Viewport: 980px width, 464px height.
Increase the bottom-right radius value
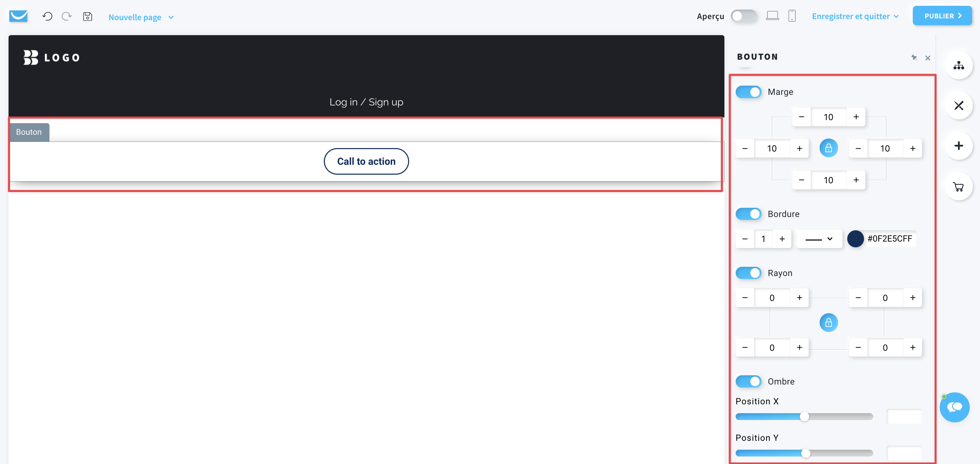coord(913,348)
